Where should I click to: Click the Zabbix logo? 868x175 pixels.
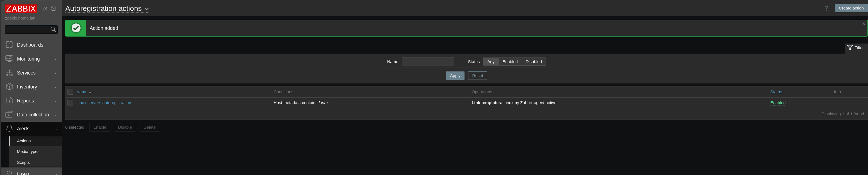pos(21,8)
